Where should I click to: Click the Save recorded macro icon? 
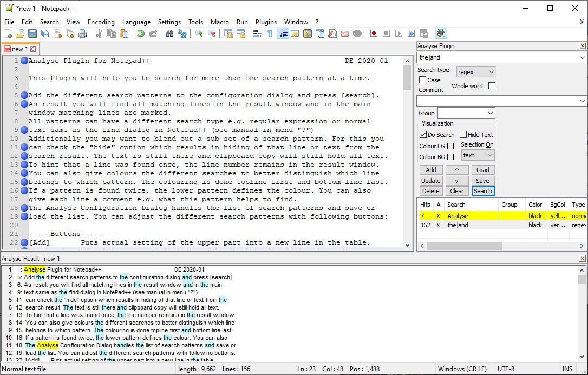coord(424,34)
